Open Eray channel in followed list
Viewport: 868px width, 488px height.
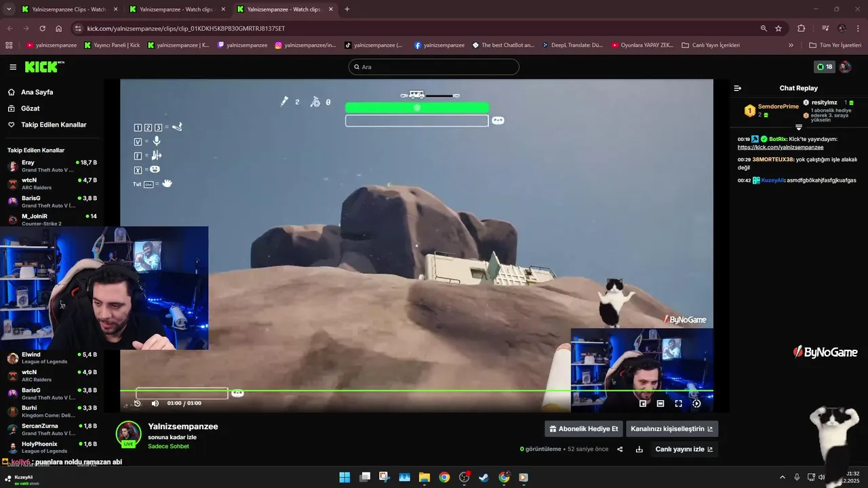tap(52, 166)
